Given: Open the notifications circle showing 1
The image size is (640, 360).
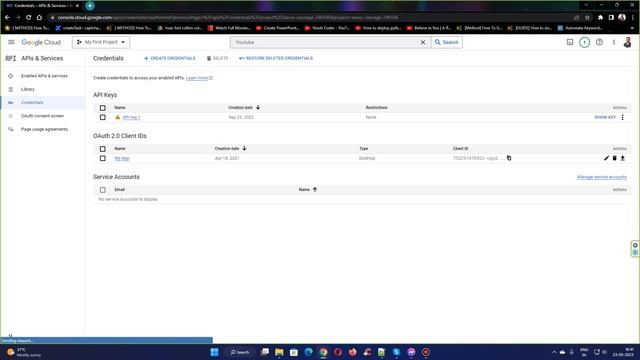Looking at the screenshot, I should click(x=584, y=42).
